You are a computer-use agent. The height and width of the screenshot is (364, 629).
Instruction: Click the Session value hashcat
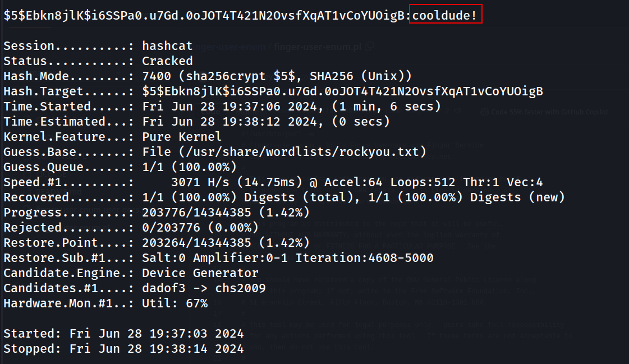167,45
